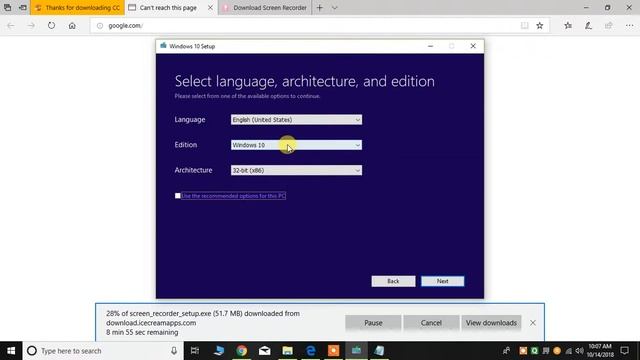Open Task View on taskbar
The width and height of the screenshot is (640, 360).
pos(195,351)
